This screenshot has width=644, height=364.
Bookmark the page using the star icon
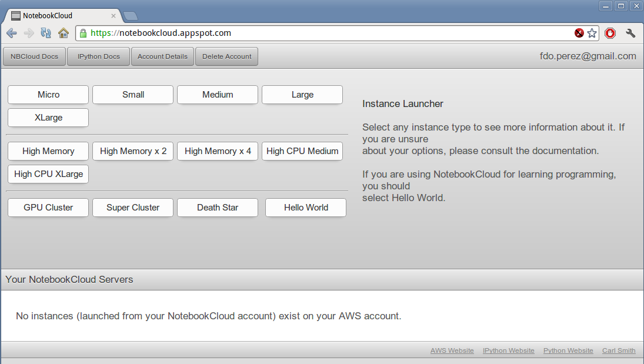point(592,33)
